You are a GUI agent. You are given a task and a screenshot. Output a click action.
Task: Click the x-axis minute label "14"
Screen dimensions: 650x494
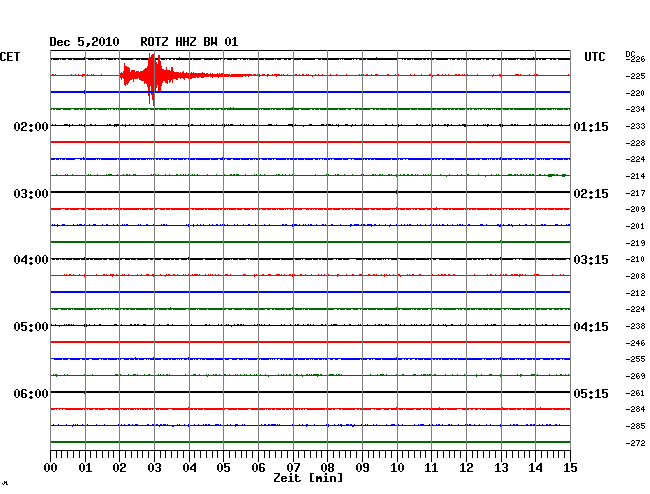coord(536,468)
